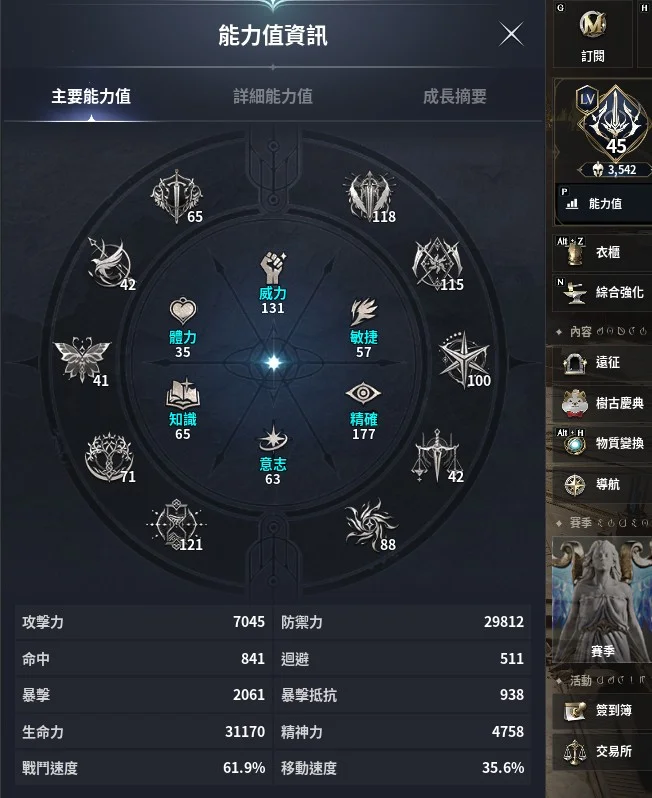Select the hourglass emblem with 121
652x798 pixels.
pos(176,524)
